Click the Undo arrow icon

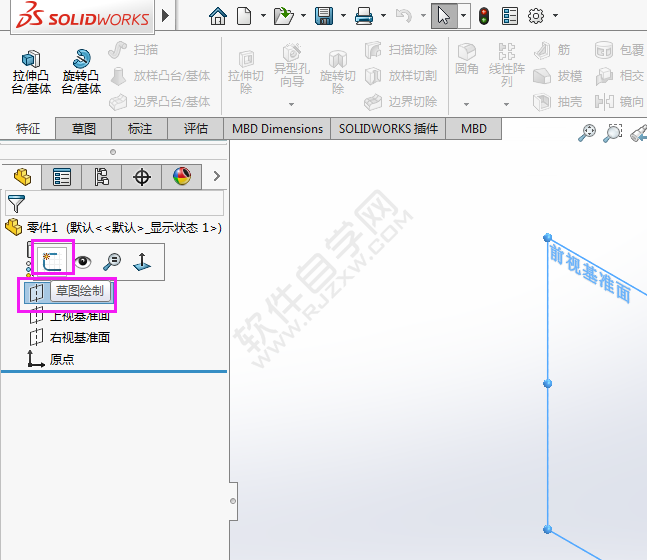tap(404, 16)
